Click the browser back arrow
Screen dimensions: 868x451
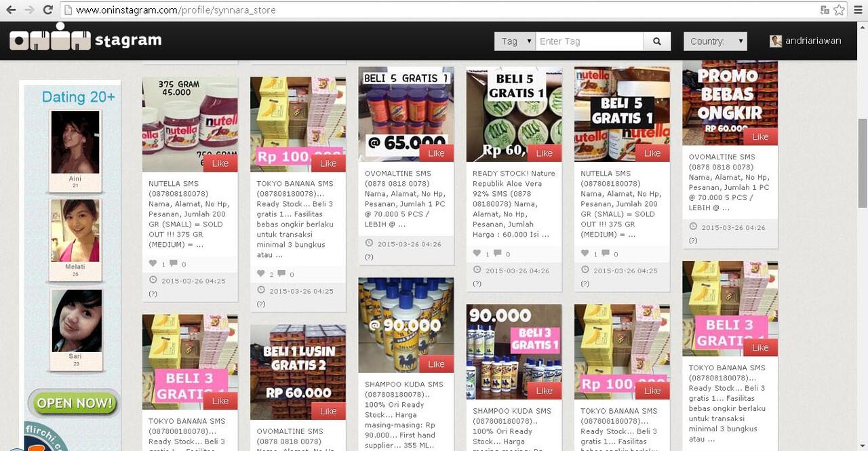click(x=11, y=10)
